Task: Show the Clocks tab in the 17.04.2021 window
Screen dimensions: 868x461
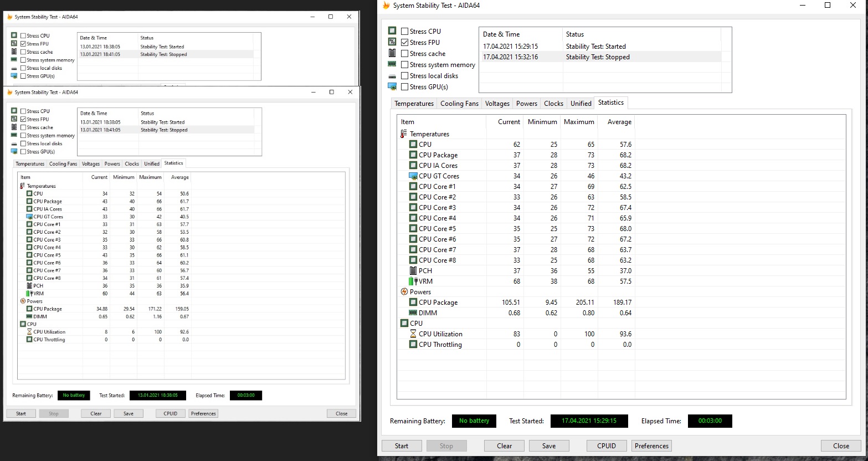Action: coord(553,104)
